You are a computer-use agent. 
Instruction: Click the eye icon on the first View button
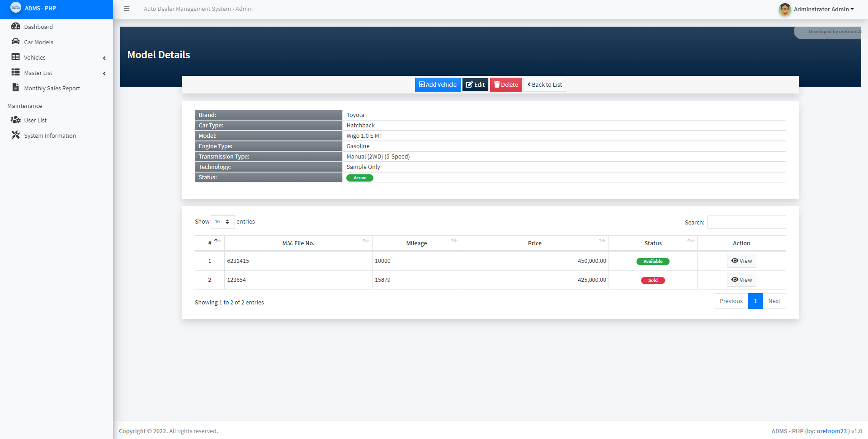click(735, 261)
